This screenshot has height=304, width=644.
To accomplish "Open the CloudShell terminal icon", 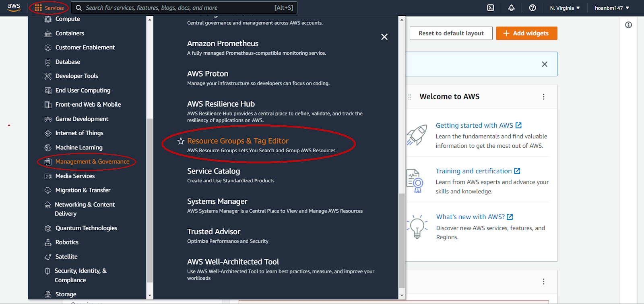I will point(491,8).
